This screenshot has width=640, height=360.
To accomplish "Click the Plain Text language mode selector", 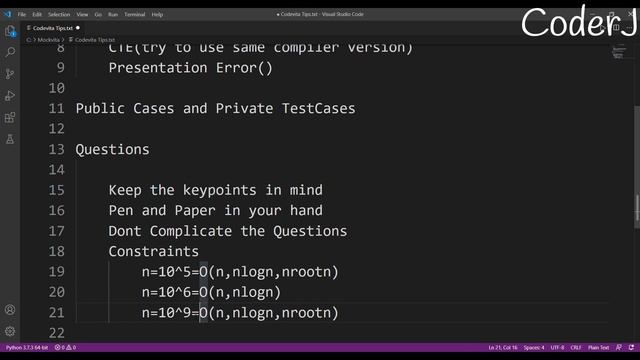I will tap(598, 348).
